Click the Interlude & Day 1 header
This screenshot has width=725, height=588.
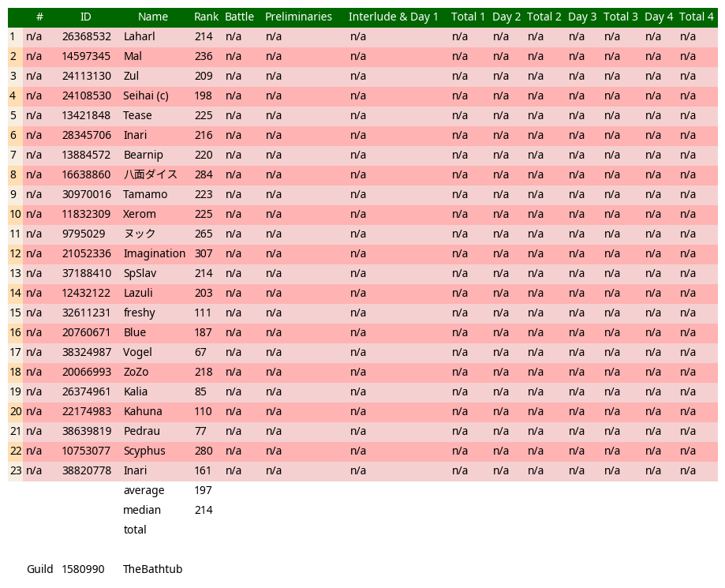(393, 17)
